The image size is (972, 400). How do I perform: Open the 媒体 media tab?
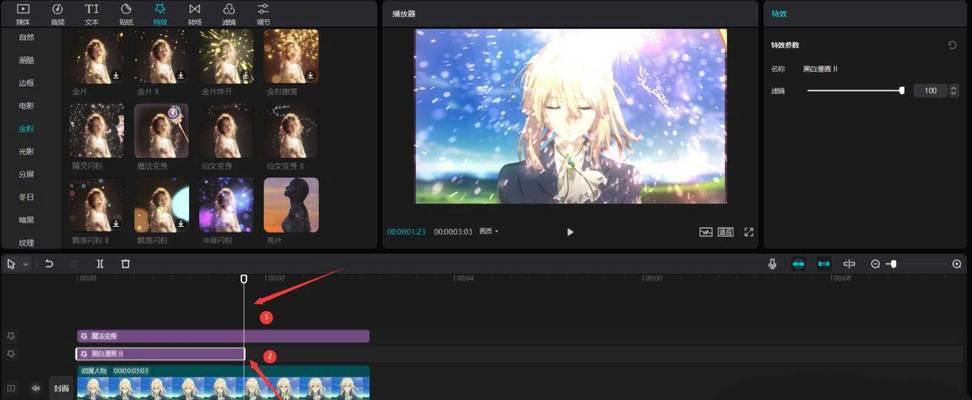click(23, 14)
